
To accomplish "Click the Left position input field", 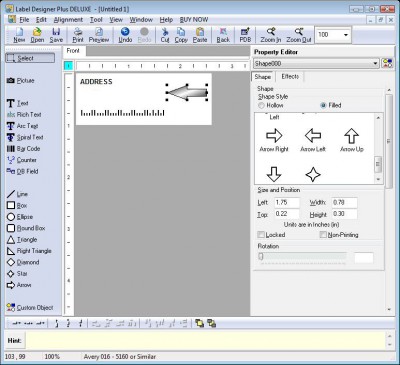I will coord(287,202).
